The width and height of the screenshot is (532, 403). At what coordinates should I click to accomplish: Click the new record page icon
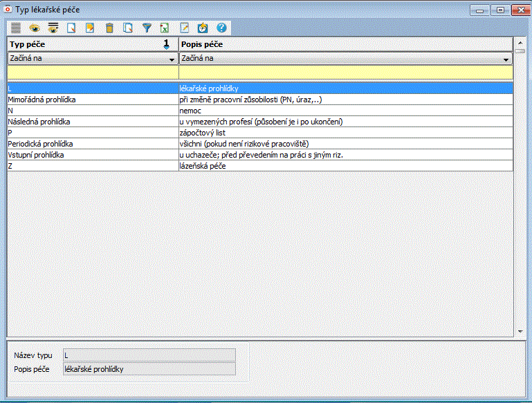coord(71,28)
